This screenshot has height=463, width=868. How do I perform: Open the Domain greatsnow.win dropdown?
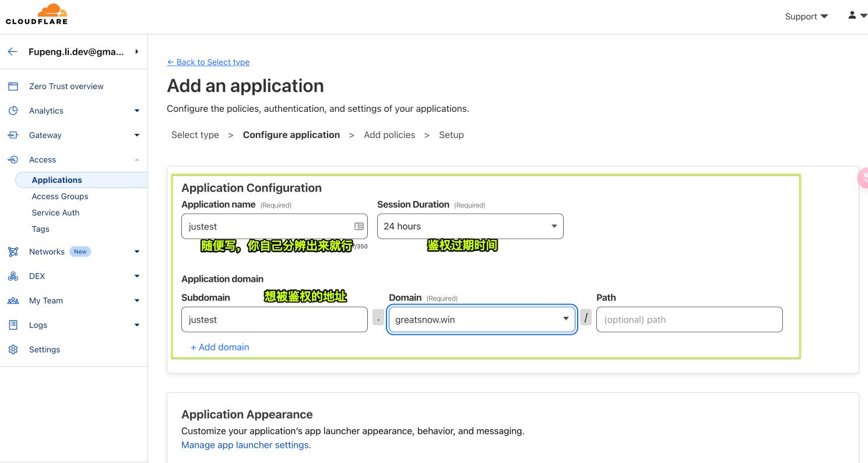click(482, 319)
